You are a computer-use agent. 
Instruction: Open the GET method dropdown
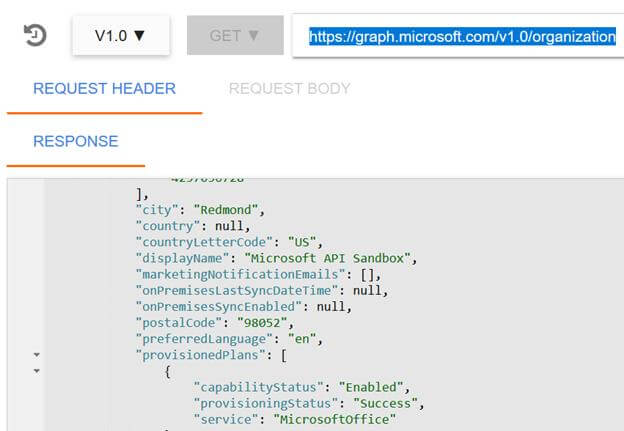235,35
